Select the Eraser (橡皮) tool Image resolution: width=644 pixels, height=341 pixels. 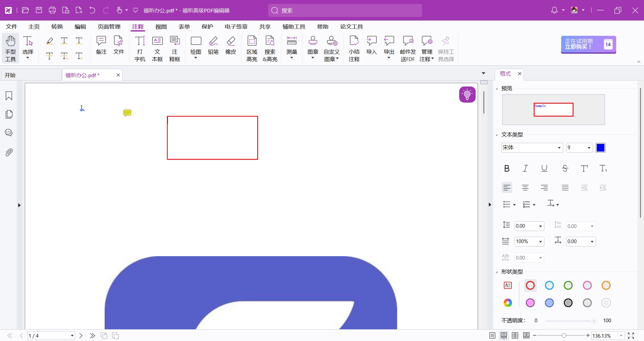[x=231, y=45]
